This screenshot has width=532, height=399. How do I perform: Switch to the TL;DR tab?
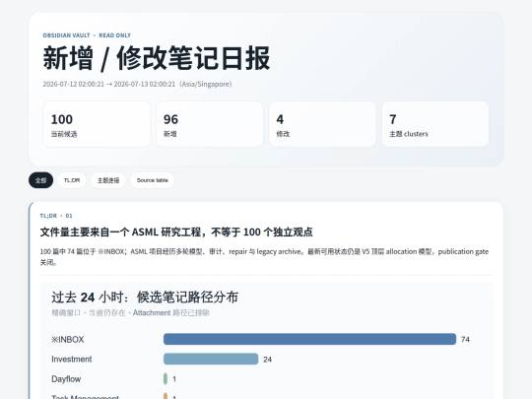72,180
